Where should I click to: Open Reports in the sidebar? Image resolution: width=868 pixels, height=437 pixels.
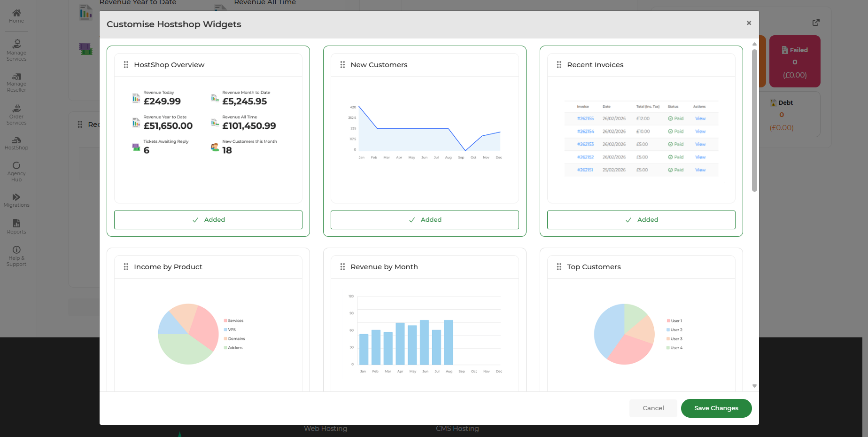click(x=16, y=226)
